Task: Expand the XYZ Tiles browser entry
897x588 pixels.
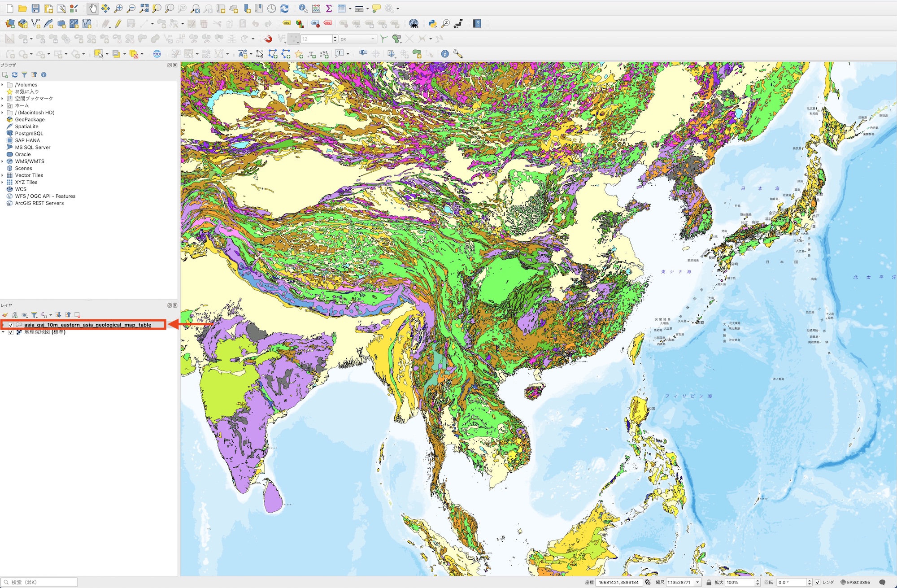Action: click(3, 182)
